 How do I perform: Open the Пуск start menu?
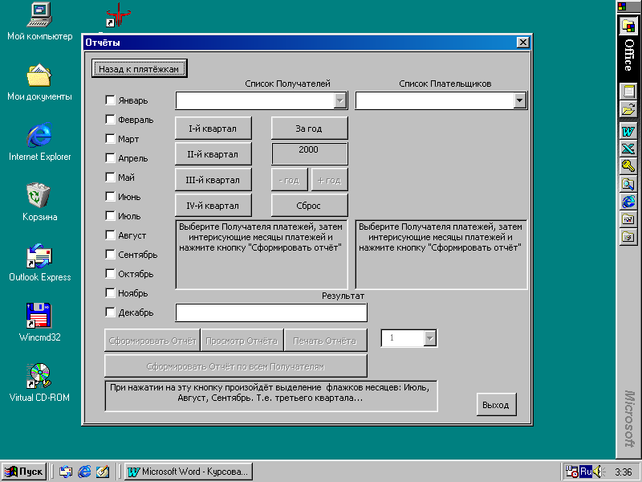(26, 471)
